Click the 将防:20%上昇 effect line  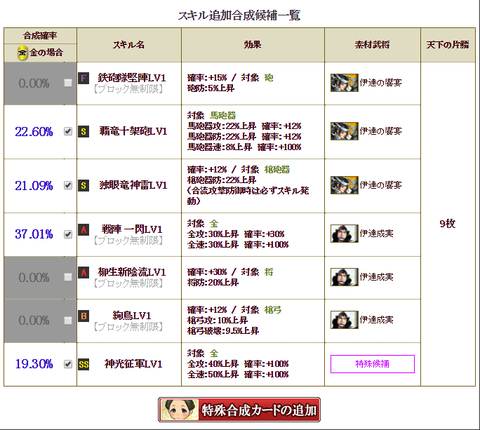(213, 283)
